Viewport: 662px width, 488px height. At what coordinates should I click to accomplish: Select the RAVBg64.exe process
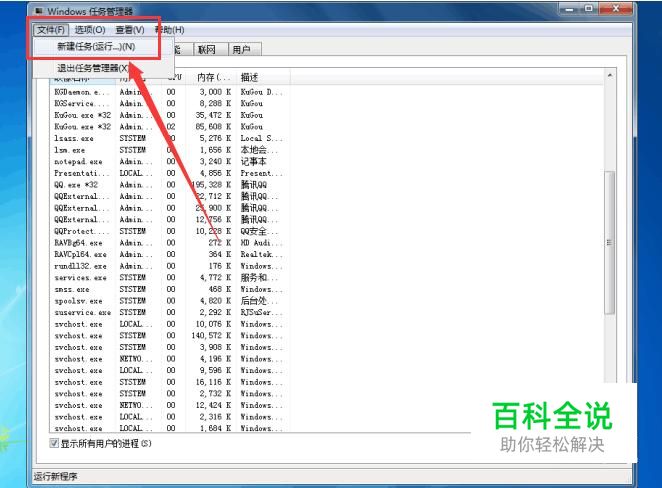(x=169, y=243)
